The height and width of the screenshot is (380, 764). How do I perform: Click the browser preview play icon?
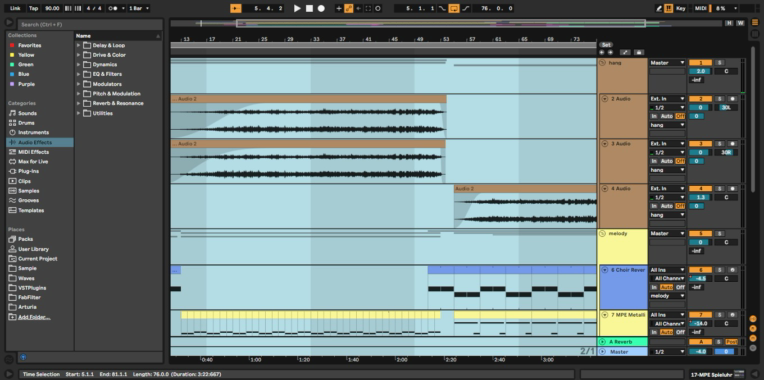(x=9, y=22)
